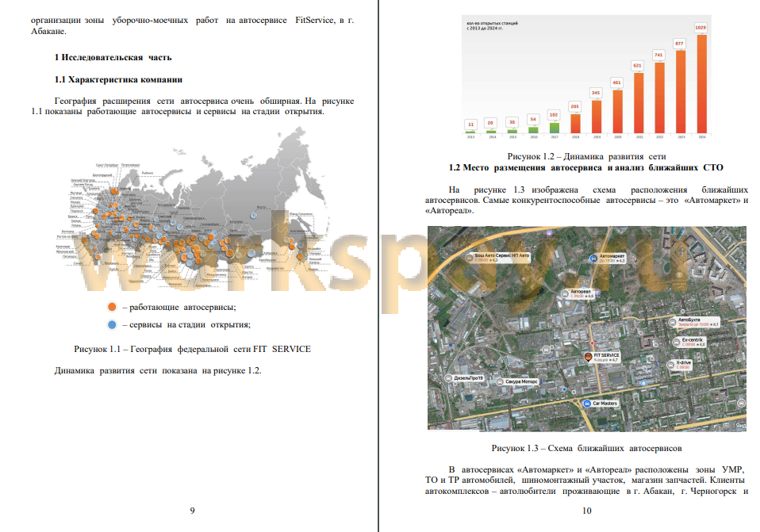Click the 621 value label on the chart

point(637,65)
